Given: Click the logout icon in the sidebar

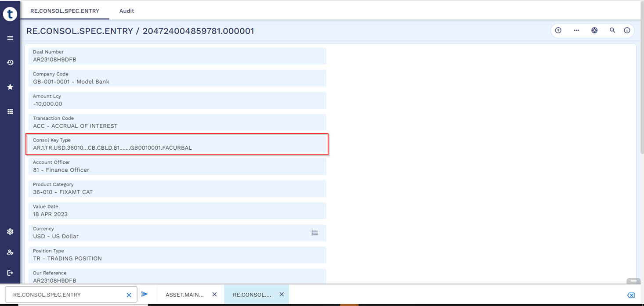Looking at the screenshot, I should (10, 273).
